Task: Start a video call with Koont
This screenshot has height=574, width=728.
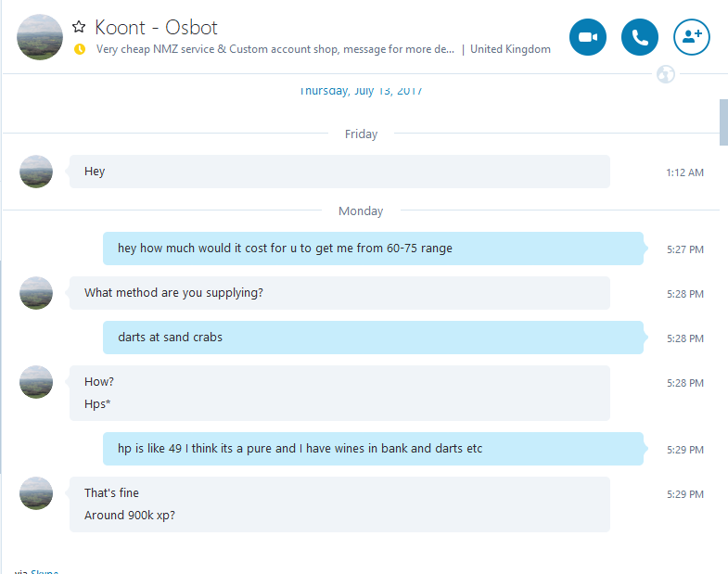Action: 587,37
